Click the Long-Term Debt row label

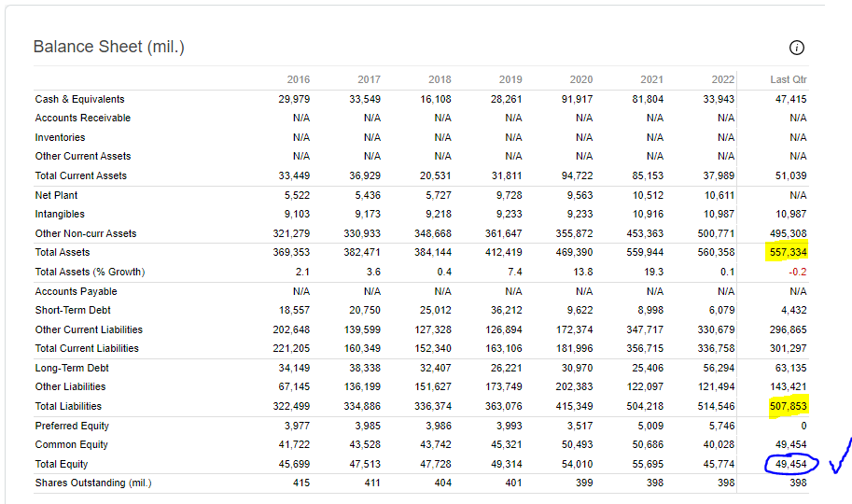[72, 368]
